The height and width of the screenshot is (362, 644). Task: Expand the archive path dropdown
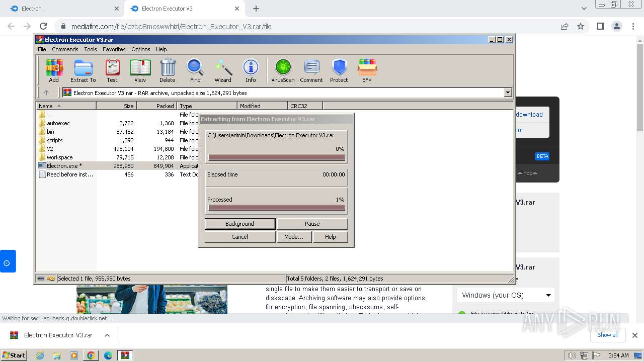click(x=508, y=93)
